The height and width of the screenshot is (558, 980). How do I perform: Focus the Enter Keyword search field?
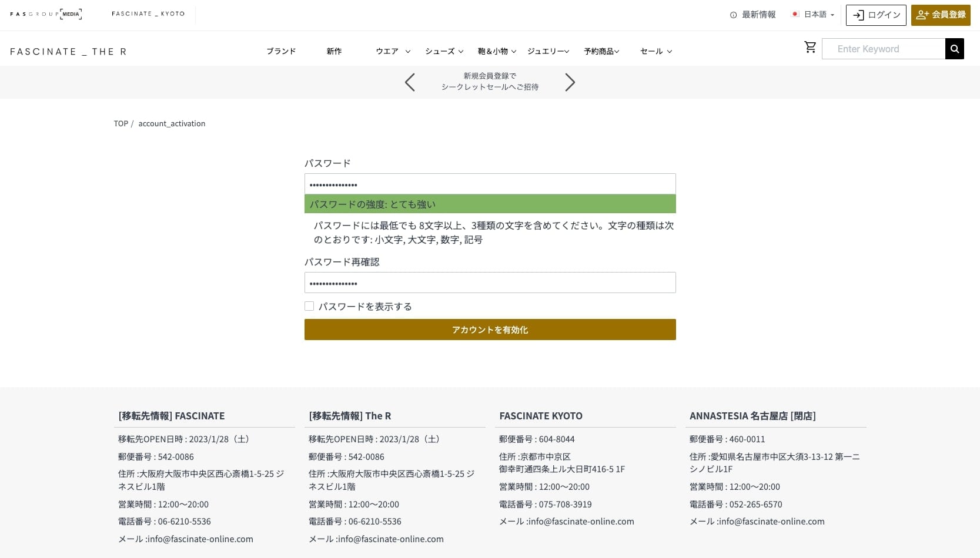(884, 49)
